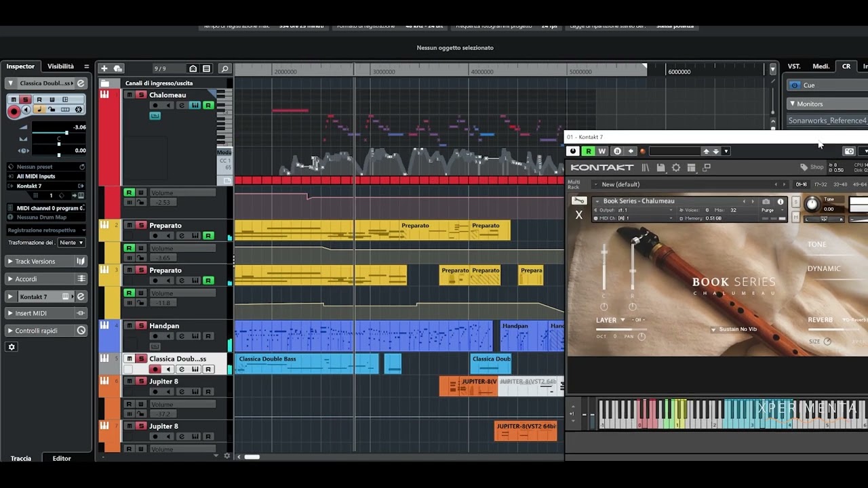This screenshot has width=868, height=488.
Task: Click the track presets icon beside add track
Action: coord(118,68)
